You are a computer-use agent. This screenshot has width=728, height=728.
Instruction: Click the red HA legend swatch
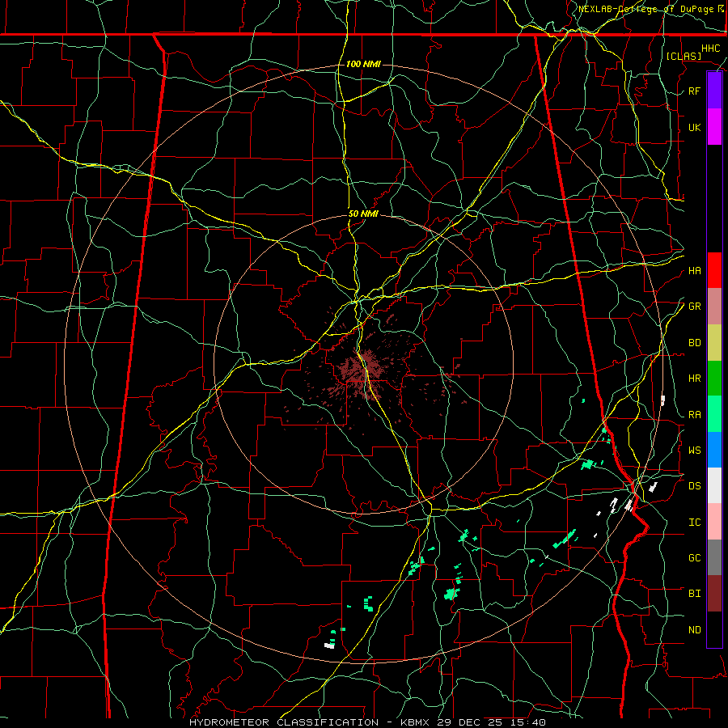(714, 270)
